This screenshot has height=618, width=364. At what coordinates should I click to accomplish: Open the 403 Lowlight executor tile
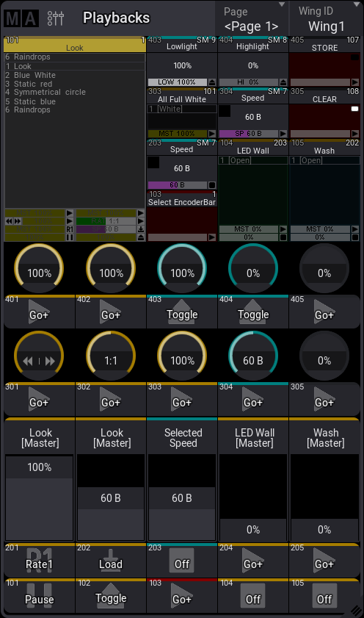click(182, 61)
